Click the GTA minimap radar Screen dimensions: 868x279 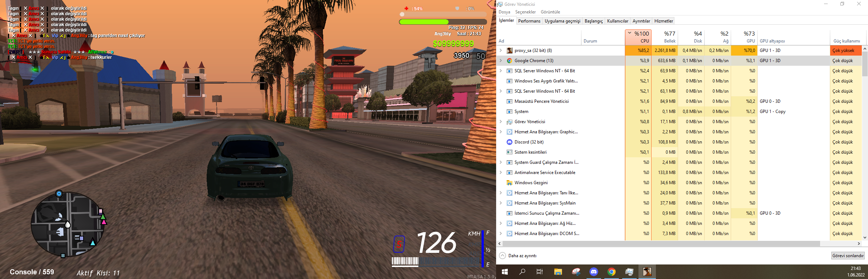click(x=68, y=224)
